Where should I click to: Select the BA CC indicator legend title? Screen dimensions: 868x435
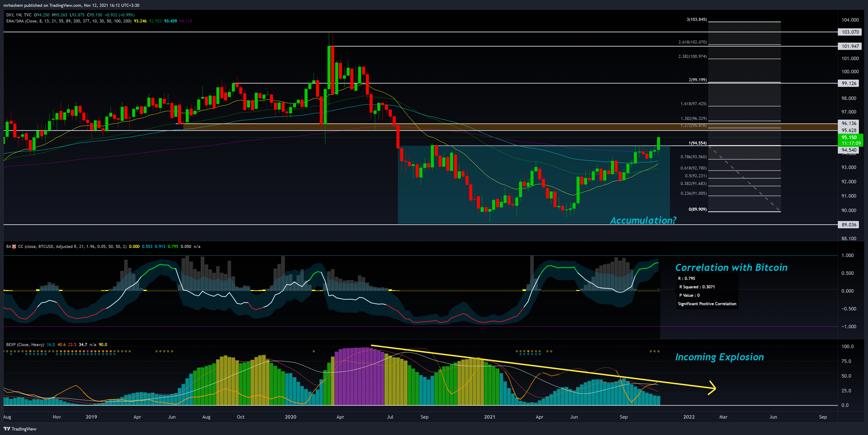(66, 247)
